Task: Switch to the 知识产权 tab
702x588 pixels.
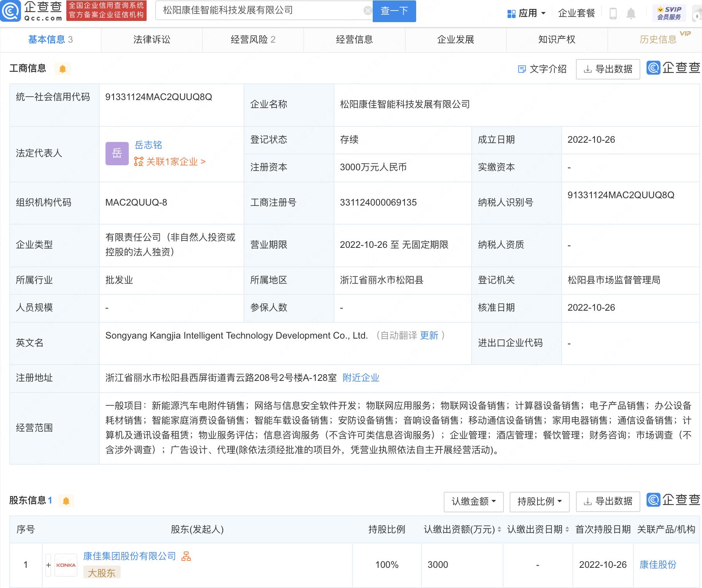Action: (x=557, y=40)
